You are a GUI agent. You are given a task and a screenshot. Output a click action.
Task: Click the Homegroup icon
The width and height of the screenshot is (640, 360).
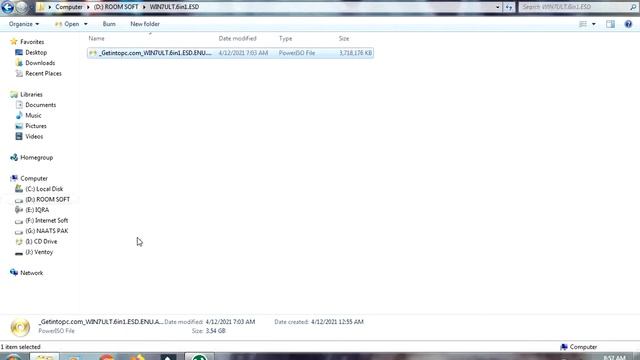tap(14, 158)
